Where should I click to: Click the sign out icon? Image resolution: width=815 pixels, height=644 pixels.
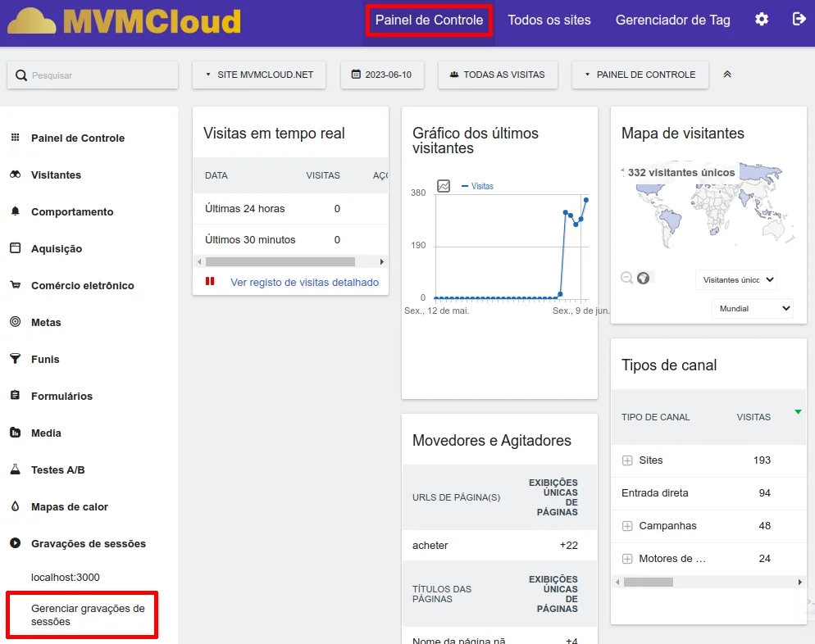click(x=799, y=20)
